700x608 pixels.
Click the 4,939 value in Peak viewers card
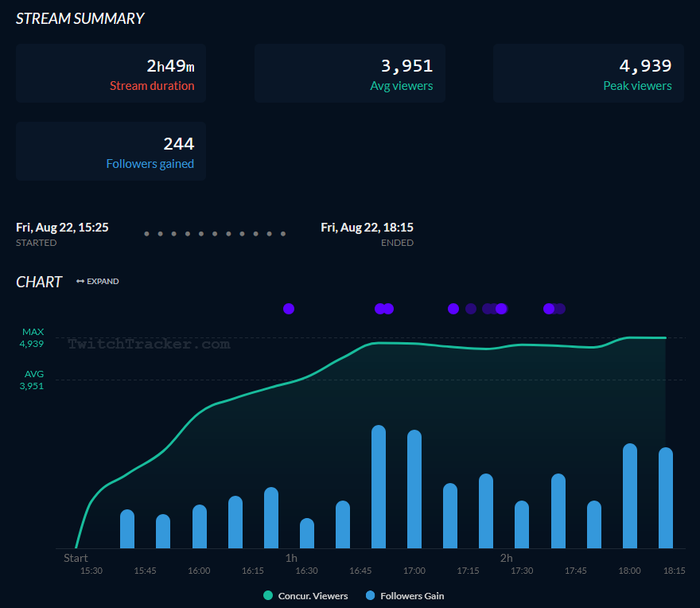pyautogui.click(x=645, y=66)
